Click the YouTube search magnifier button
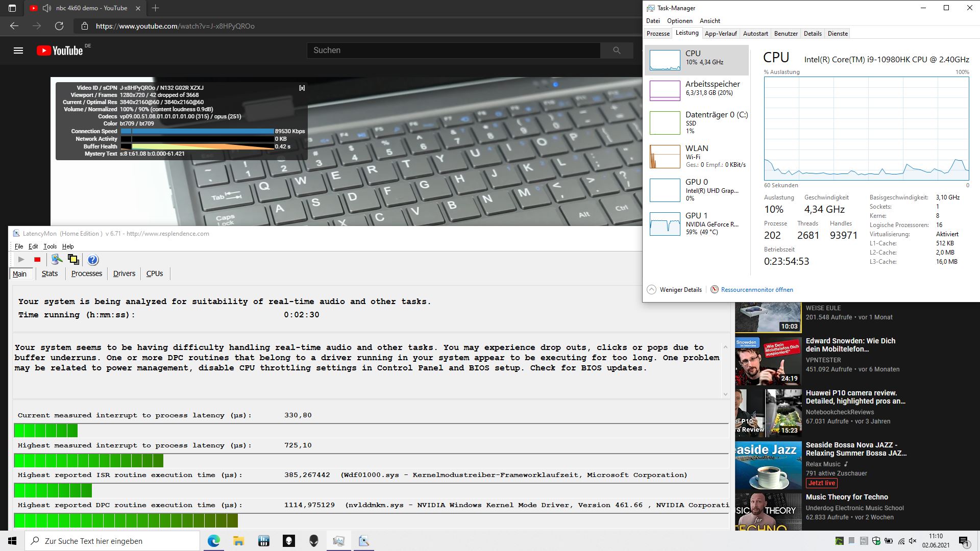980x551 pixels. tap(617, 51)
